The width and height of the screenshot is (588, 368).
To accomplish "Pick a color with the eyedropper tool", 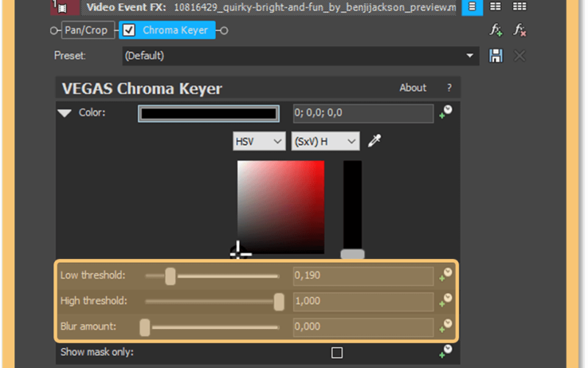I will click(x=374, y=141).
